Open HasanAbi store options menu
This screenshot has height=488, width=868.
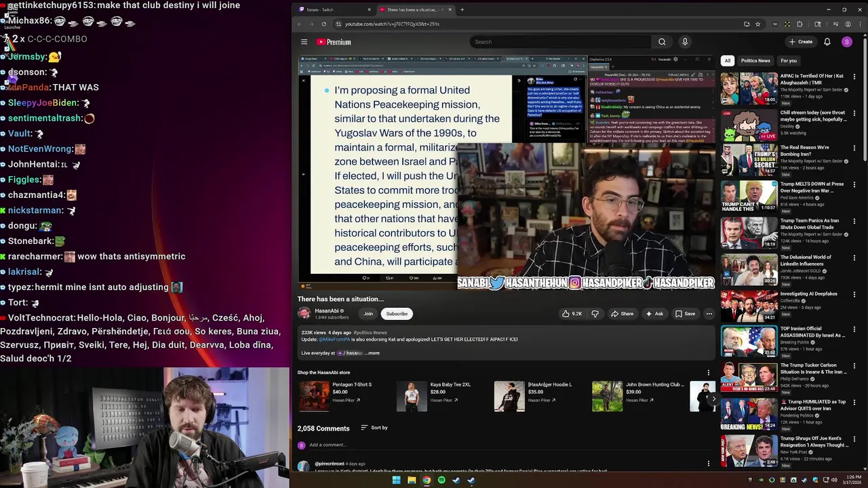(x=709, y=372)
